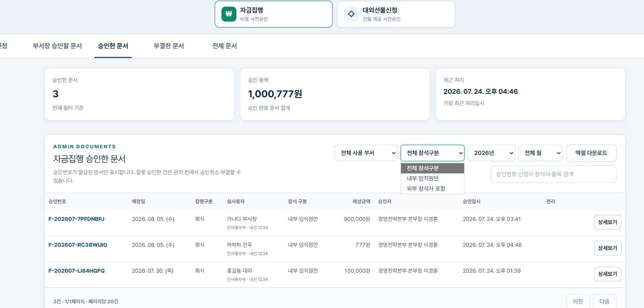Click the 최근 처리 2026. 07. 24. 오후 04:46 value
The width and height of the screenshot is (644, 308).
481,91
